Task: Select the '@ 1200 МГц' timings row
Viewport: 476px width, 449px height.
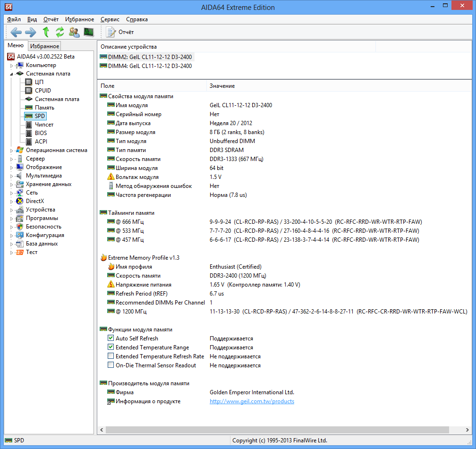Action: point(284,311)
